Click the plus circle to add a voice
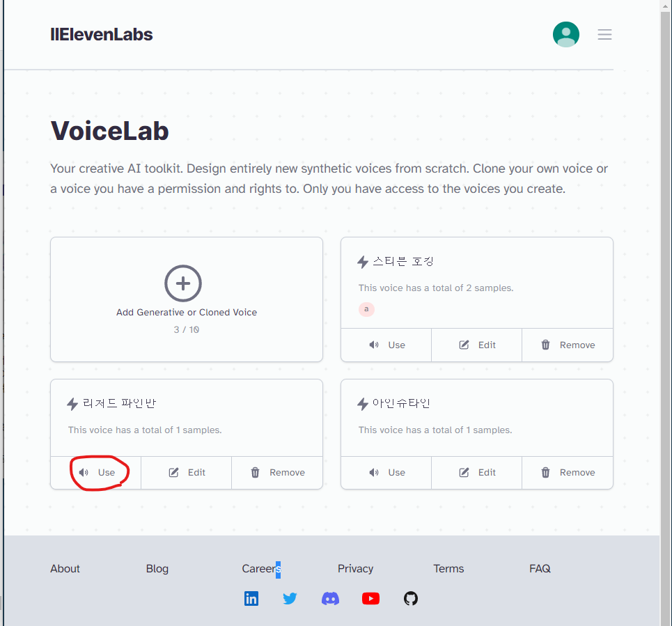The height and width of the screenshot is (626, 672). click(x=183, y=283)
